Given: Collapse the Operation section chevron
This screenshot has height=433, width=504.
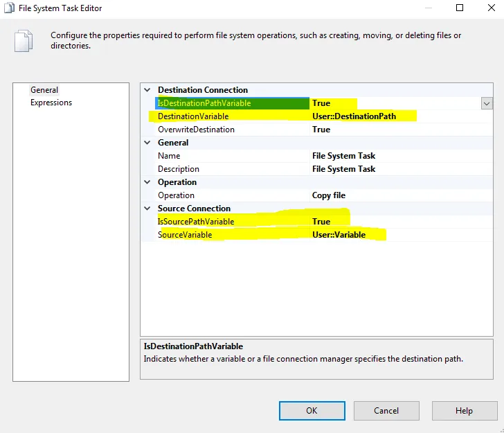Looking at the screenshot, I should [x=147, y=182].
